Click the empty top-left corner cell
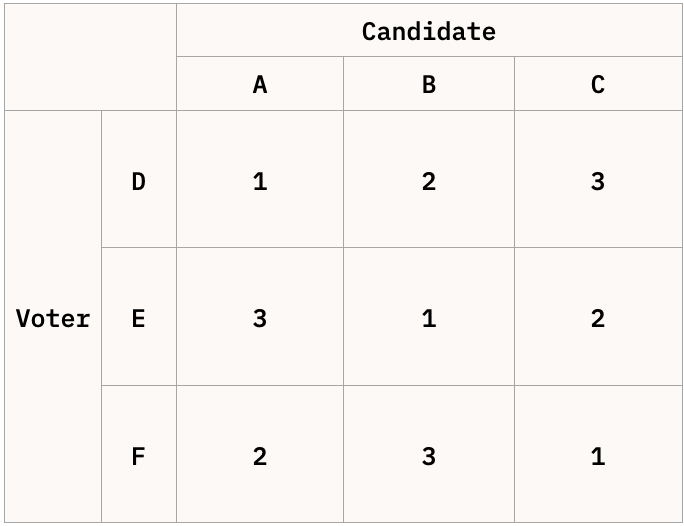 click(x=90, y=57)
